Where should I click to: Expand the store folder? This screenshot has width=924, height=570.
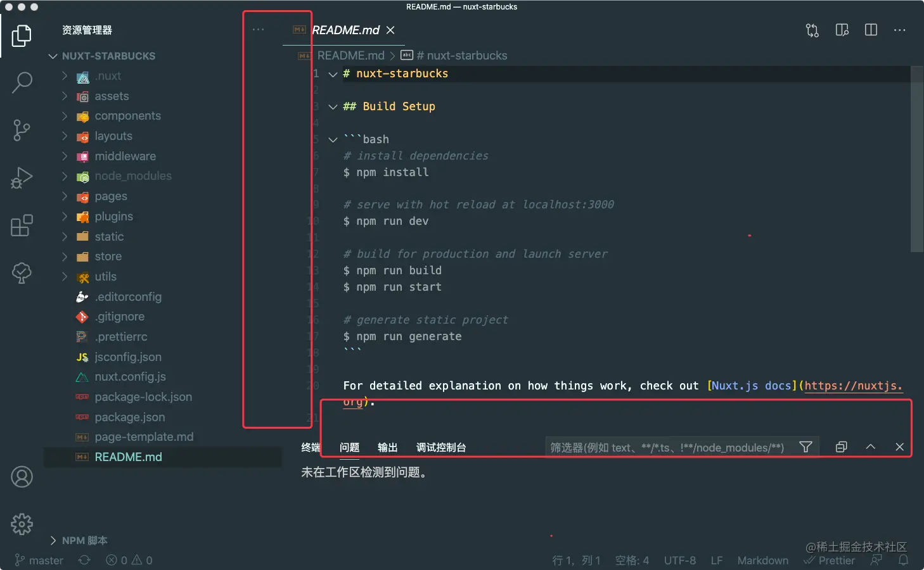tap(65, 256)
